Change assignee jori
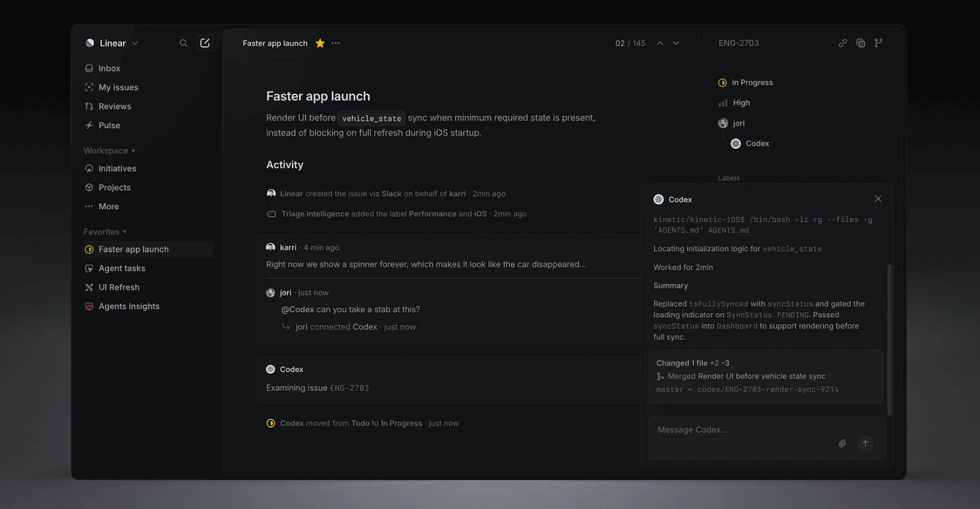 [x=732, y=123]
